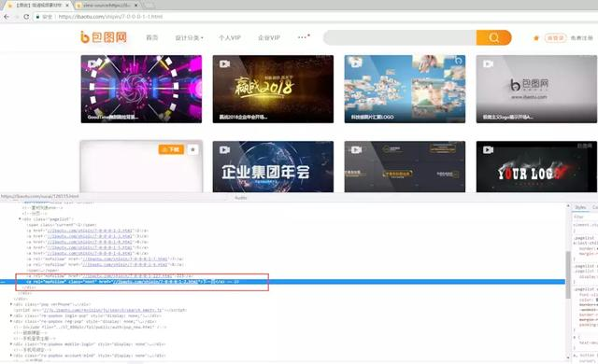Click the 免费注册 link
598x364 pixels.
(581, 38)
